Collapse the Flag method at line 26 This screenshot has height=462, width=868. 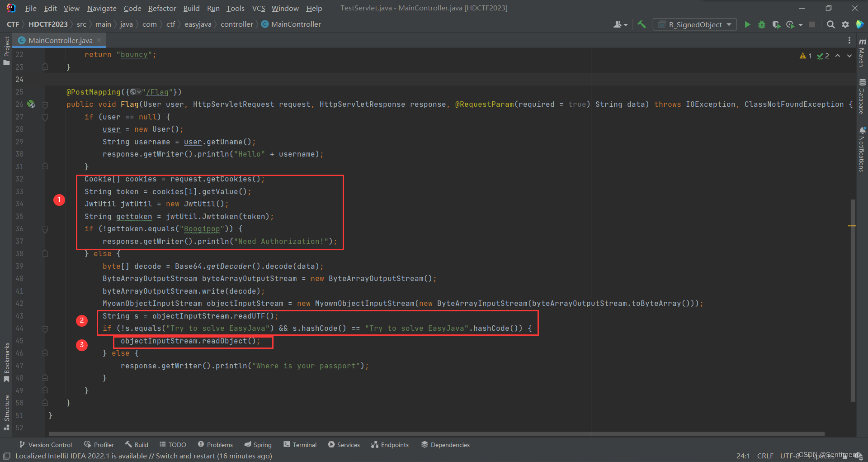(x=45, y=105)
